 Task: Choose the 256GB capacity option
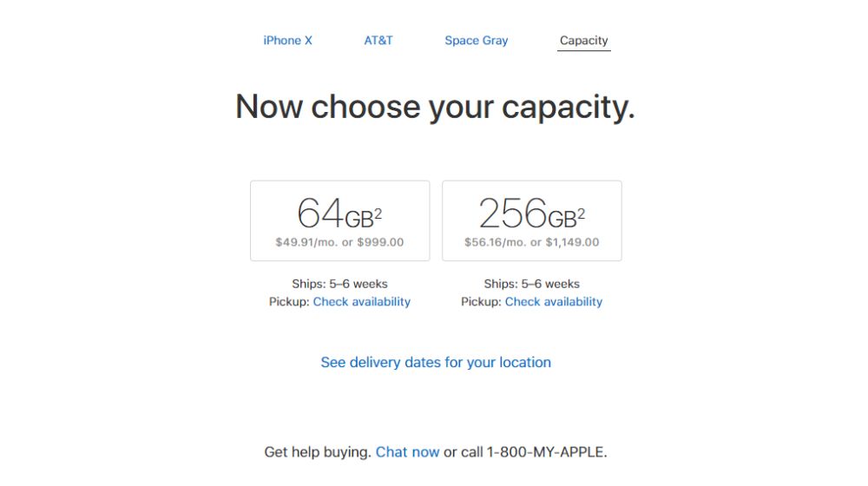click(x=531, y=220)
